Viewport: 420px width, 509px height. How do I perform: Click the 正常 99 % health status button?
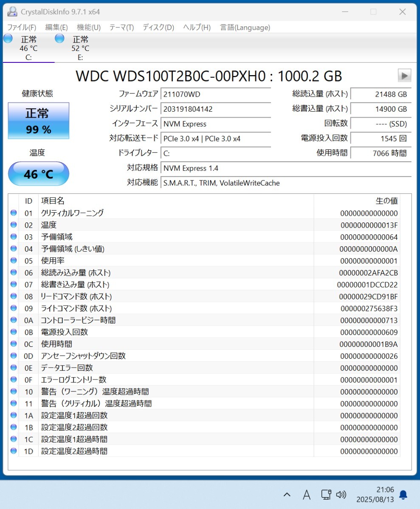(x=39, y=121)
